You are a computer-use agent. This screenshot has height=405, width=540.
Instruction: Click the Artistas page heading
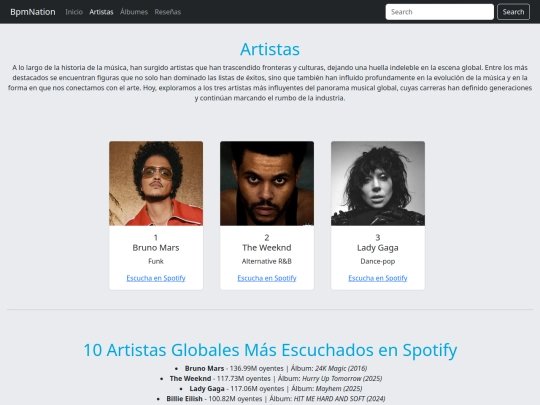coord(270,49)
